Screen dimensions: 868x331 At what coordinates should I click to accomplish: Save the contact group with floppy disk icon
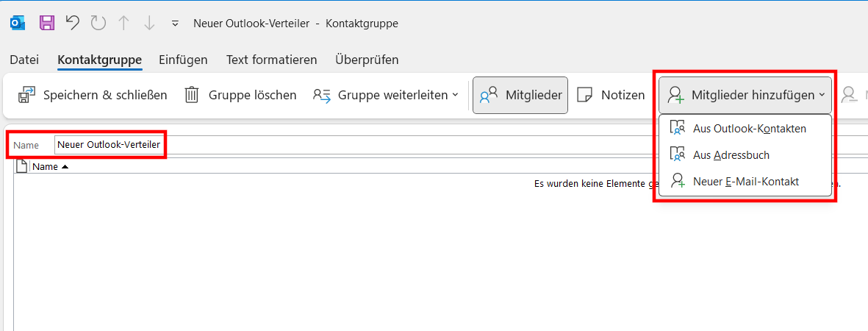[47, 24]
